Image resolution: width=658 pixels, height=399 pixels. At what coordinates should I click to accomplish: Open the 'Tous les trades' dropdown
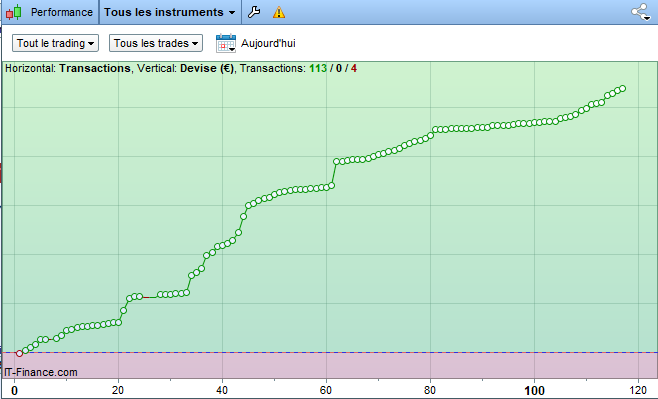click(x=156, y=43)
